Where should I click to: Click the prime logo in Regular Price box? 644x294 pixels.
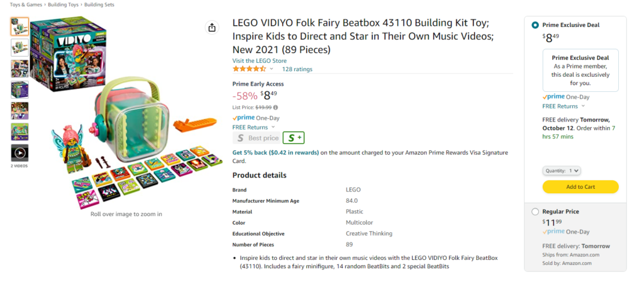(x=553, y=232)
